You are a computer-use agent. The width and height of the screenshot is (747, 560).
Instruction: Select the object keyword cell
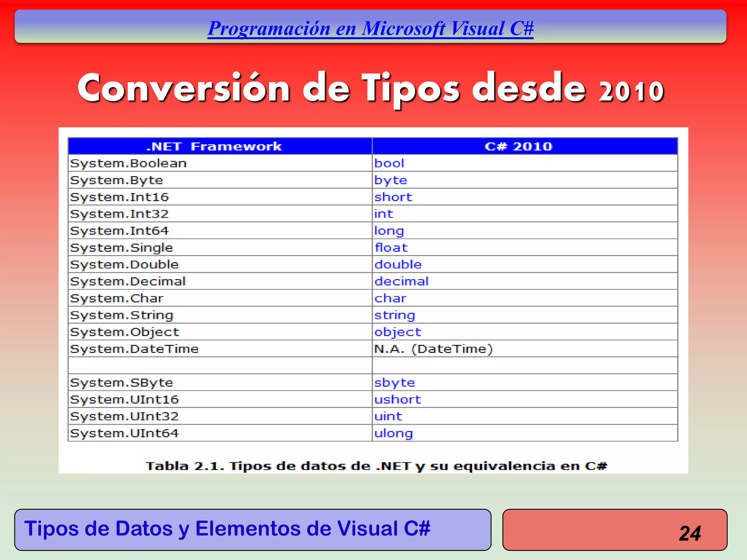(x=525, y=332)
